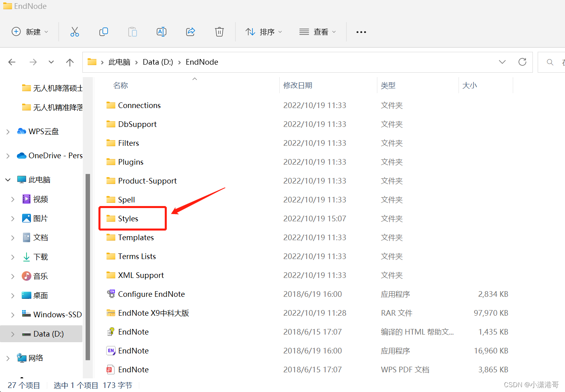The height and width of the screenshot is (392, 565).
Task: Select the DbSupport folder name
Action: coord(137,124)
